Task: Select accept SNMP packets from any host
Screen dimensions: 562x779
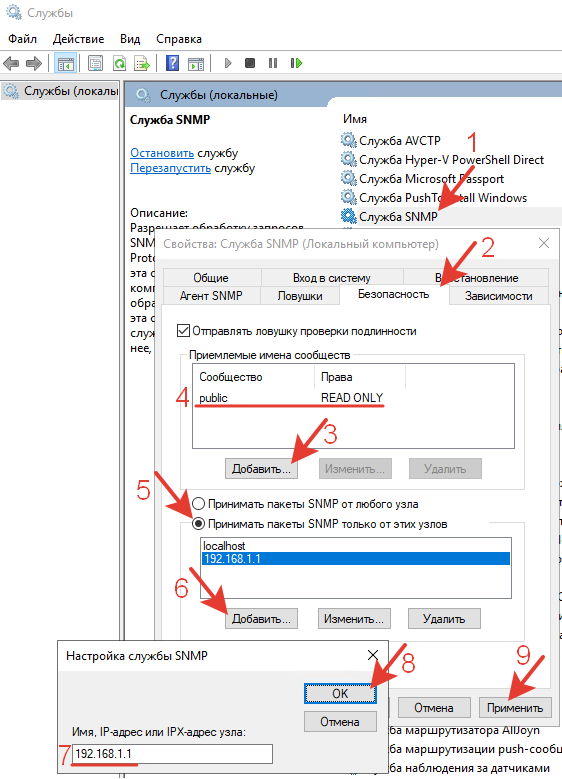Action: tap(198, 504)
